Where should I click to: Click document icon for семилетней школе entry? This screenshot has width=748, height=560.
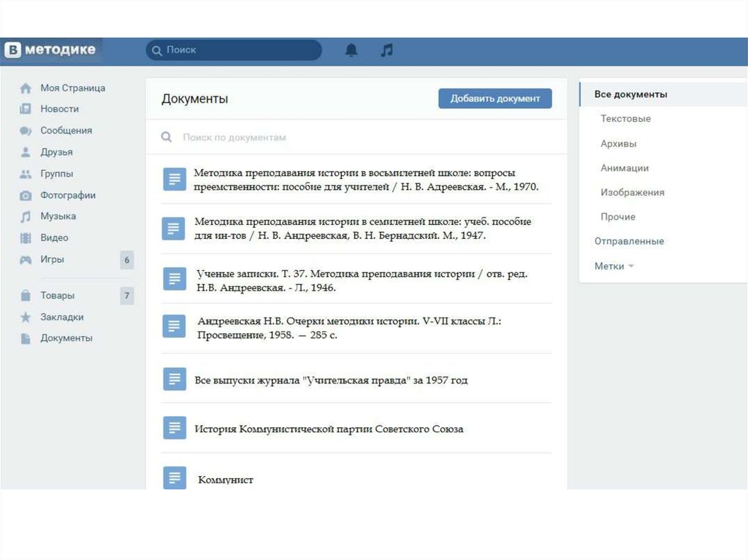point(174,229)
